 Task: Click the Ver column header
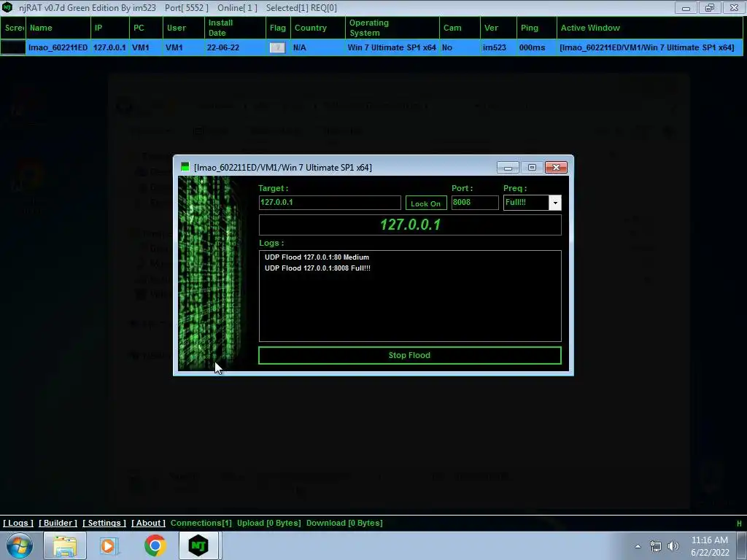[498, 28]
